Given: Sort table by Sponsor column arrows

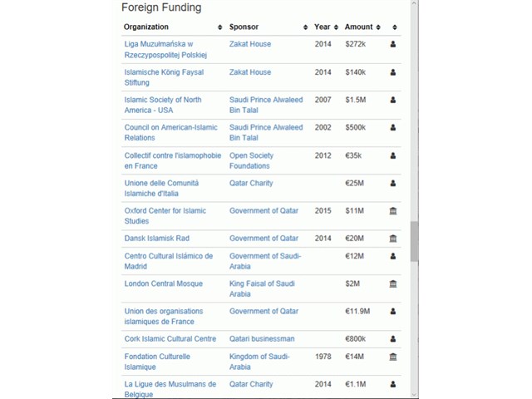Looking at the screenshot, I should point(305,27).
